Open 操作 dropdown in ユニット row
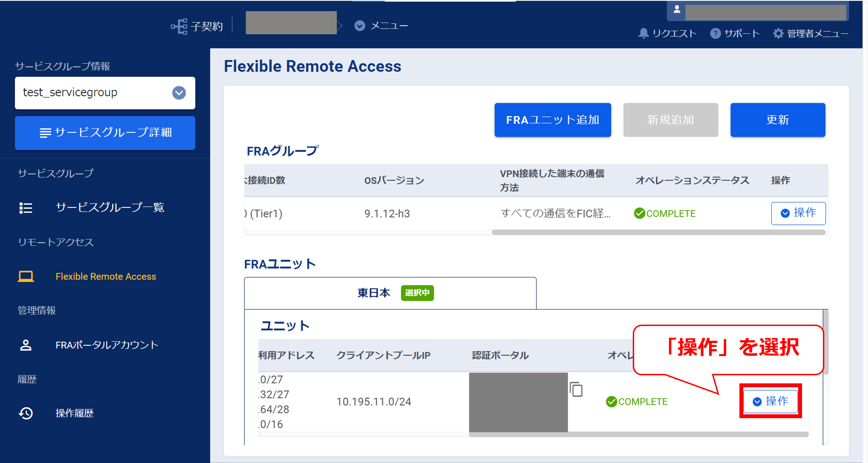 click(x=770, y=401)
